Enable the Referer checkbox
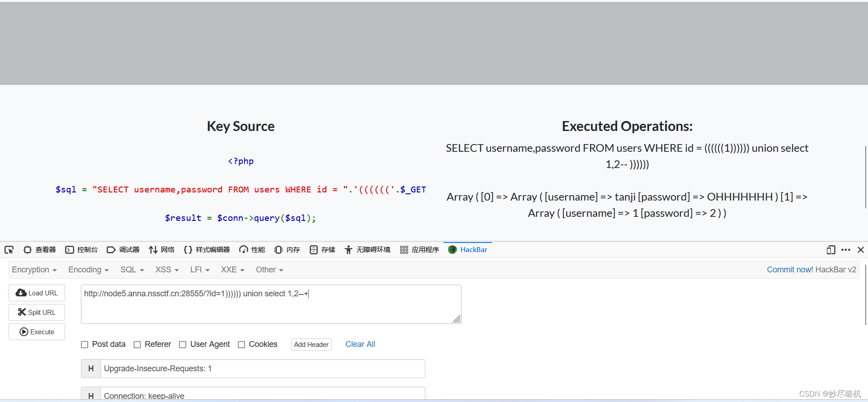 tap(137, 345)
